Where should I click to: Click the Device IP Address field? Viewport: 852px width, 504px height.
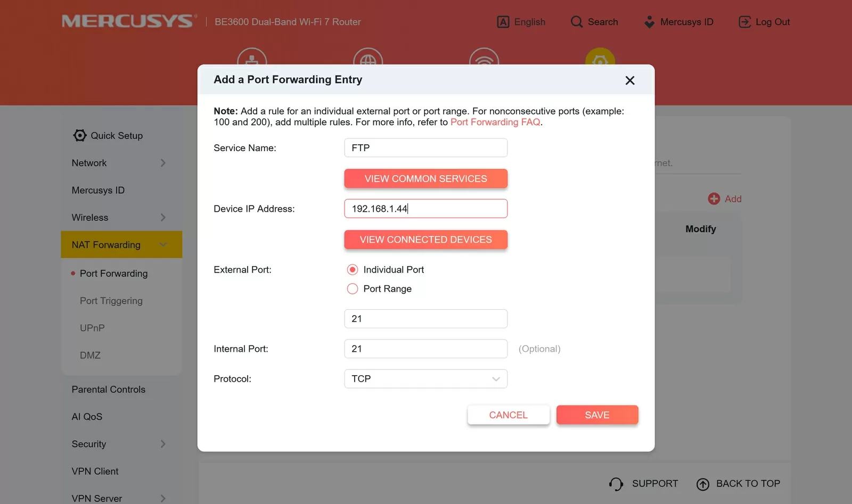pos(426,209)
